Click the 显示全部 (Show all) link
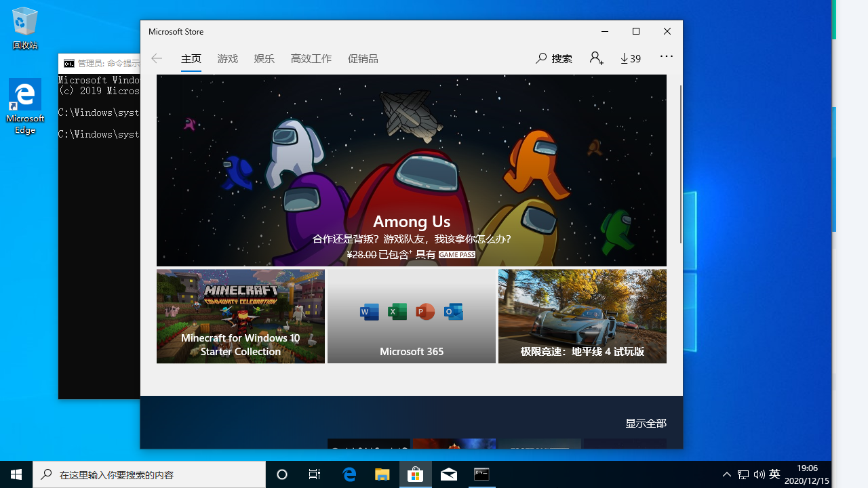The width and height of the screenshot is (868, 488). pos(645,422)
